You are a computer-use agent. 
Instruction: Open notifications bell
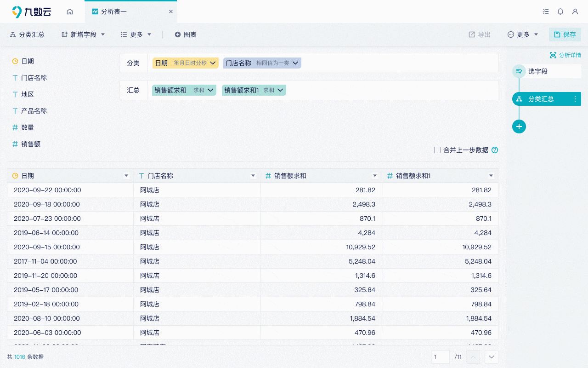[x=560, y=11]
